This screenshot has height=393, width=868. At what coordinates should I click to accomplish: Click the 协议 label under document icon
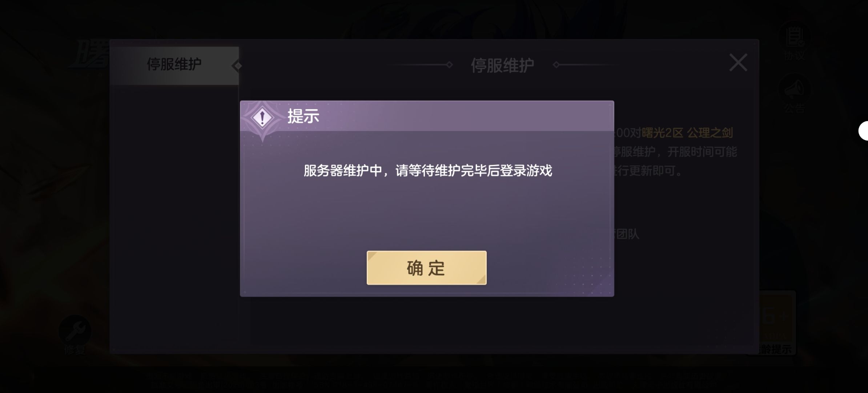click(x=794, y=56)
